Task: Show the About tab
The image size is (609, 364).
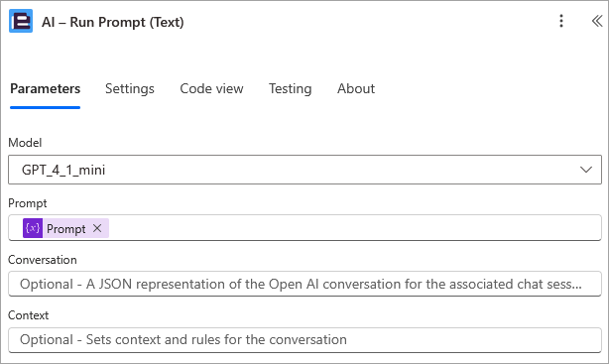Action: click(356, 88)
